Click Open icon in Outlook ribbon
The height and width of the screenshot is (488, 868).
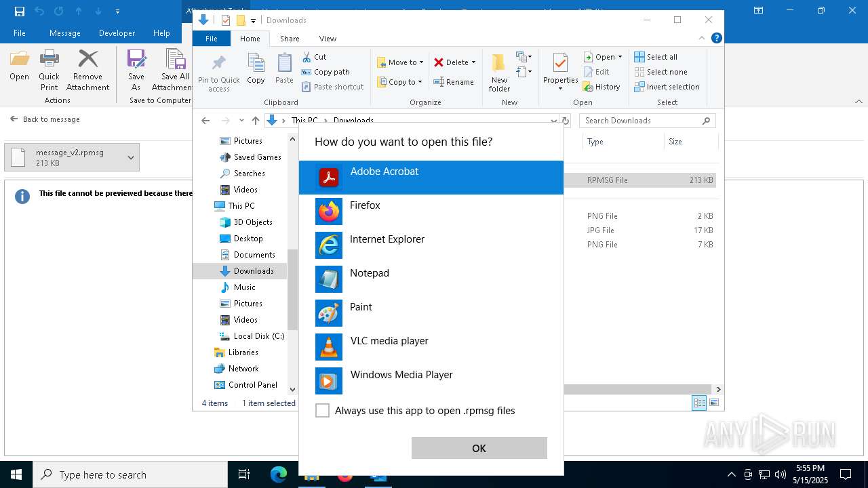(x=19, y=66)
